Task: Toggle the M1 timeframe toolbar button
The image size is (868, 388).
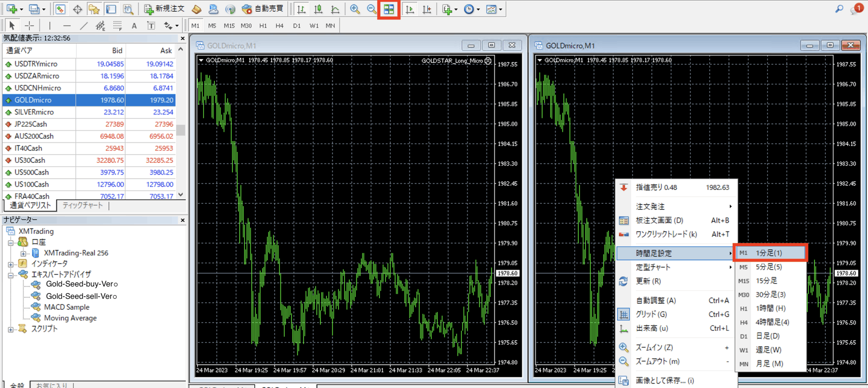Action: click(195, 25)
